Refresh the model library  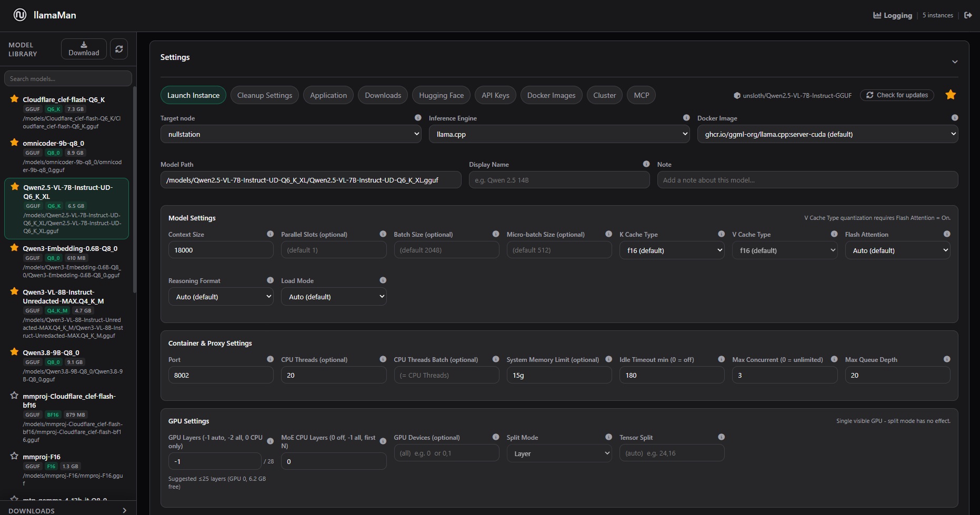click(x=119, y=49)
